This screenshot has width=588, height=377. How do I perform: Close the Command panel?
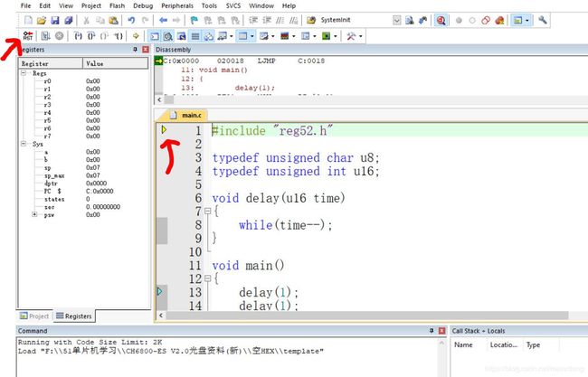[x=441, y=331]
